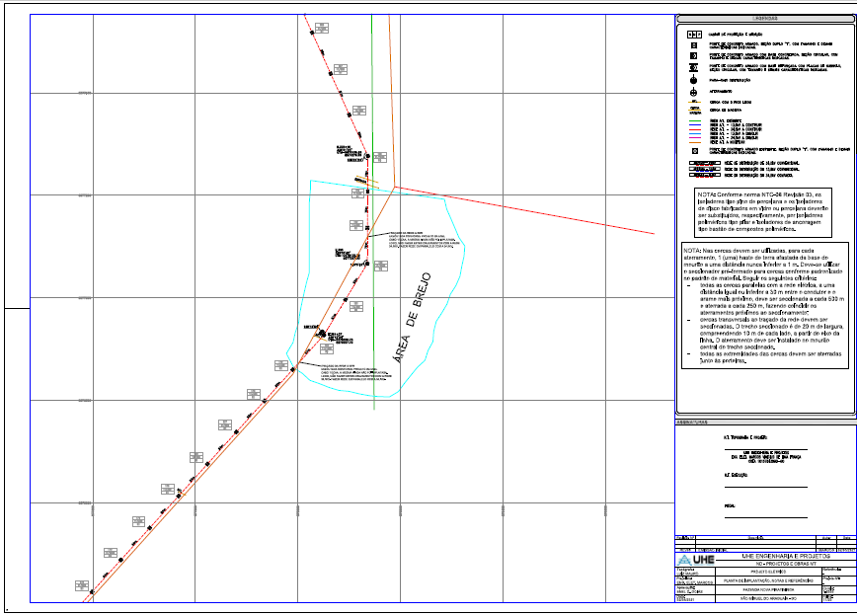Select the wire fence symbol in the legend
Viewport: 857px width, 616px height.
point(694,102)
